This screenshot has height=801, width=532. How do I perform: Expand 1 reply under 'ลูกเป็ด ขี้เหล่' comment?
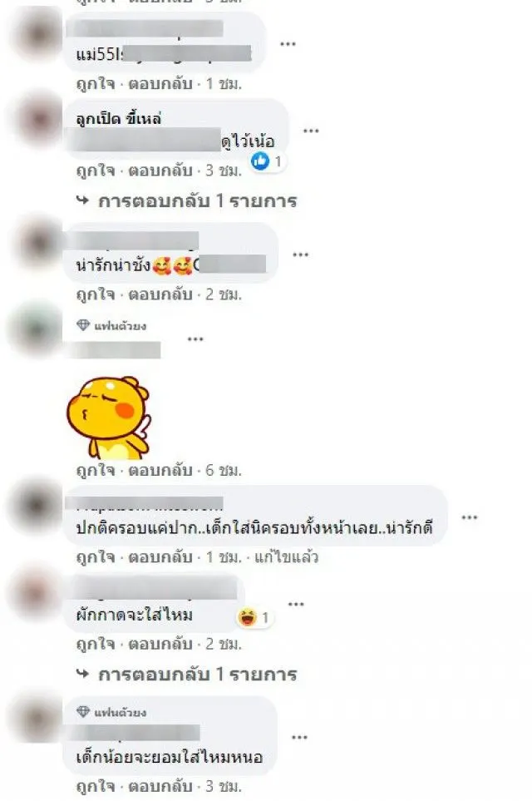click(187, 200)
